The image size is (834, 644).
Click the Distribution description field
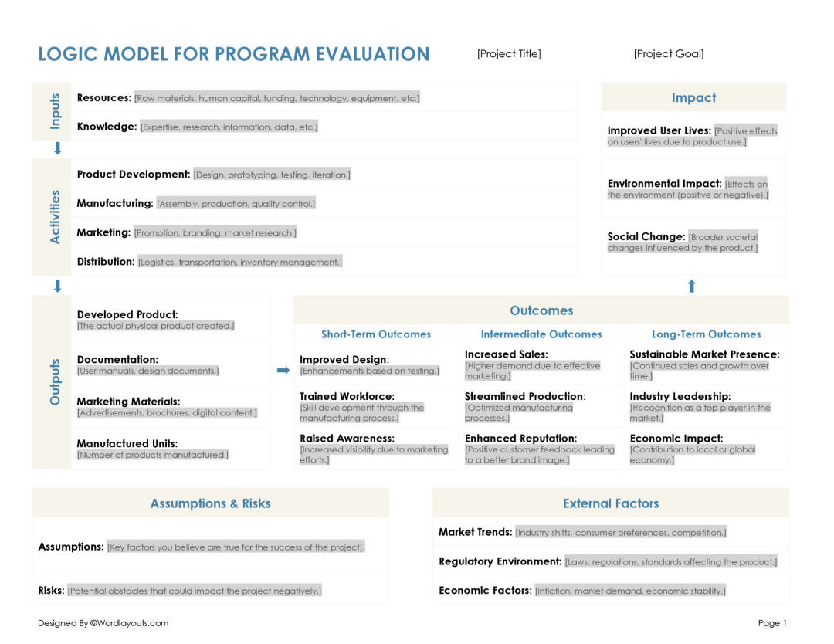tap(239, 263)
